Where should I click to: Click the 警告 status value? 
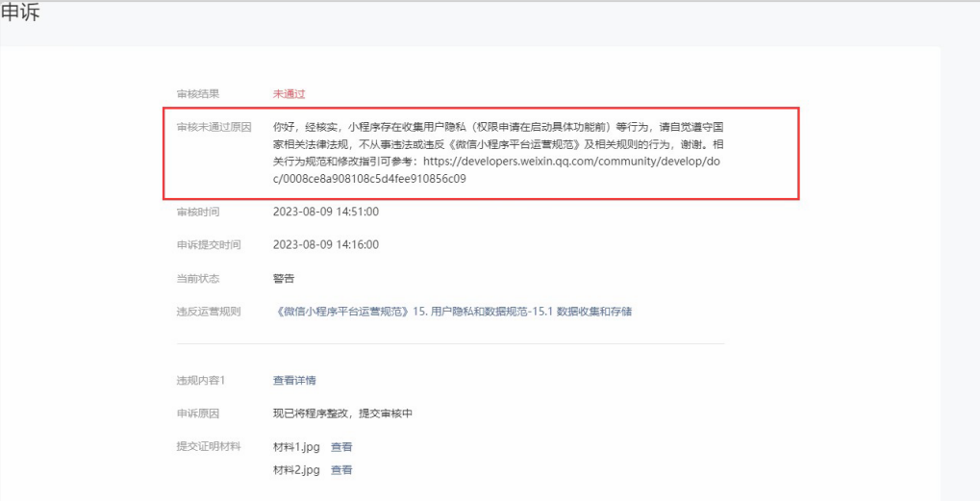click(284, 279)
